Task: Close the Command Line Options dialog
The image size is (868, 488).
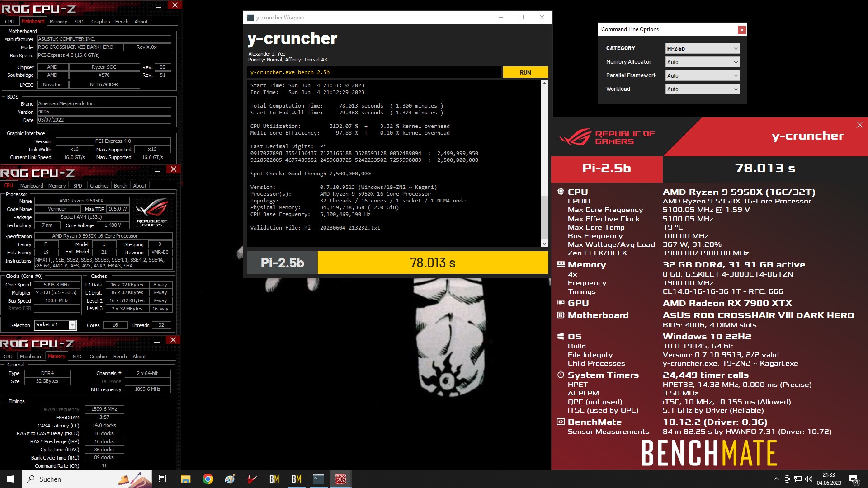Action: coord(741,30)
